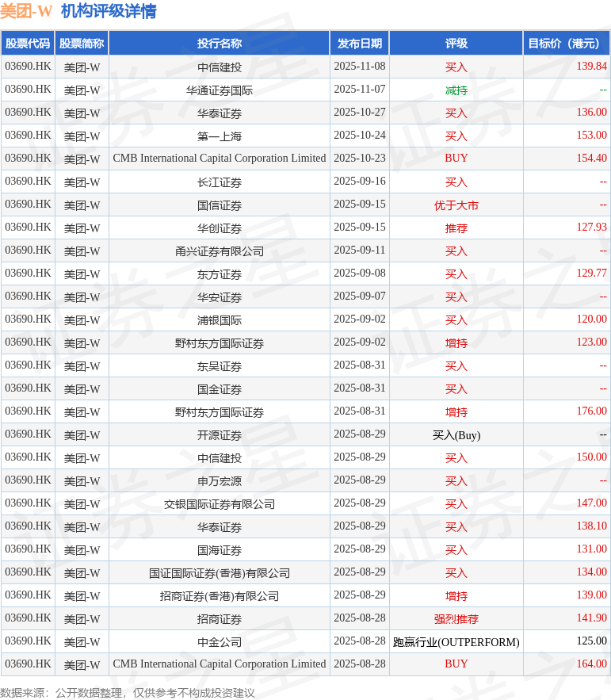Click the 股票代码 column header

pos(28,44)
